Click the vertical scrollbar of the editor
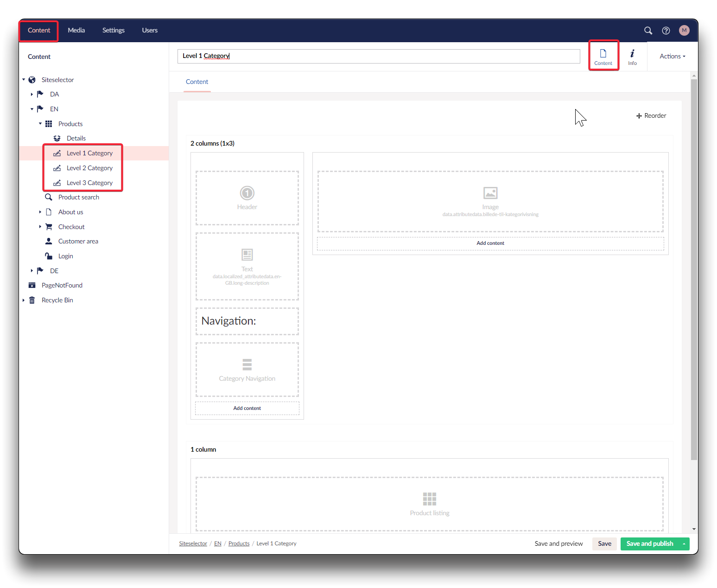 click(693, 269)
